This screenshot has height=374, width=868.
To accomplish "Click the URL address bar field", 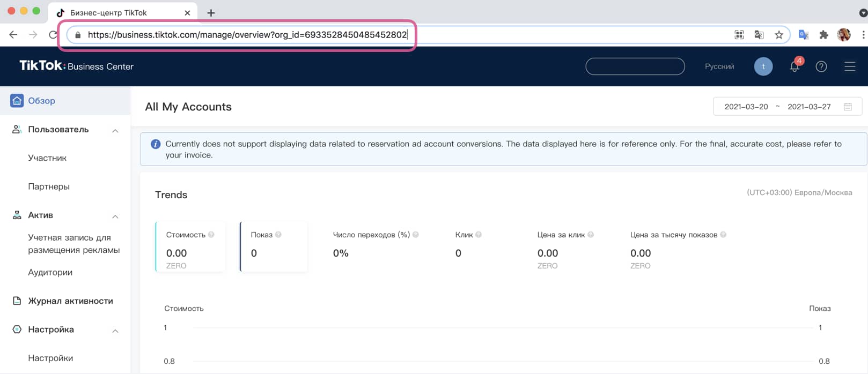I will point(428,35).
